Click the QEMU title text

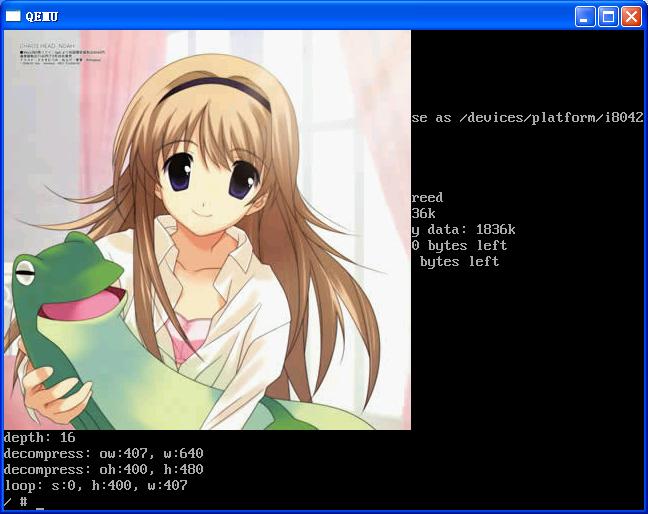(x=42, y=17)
